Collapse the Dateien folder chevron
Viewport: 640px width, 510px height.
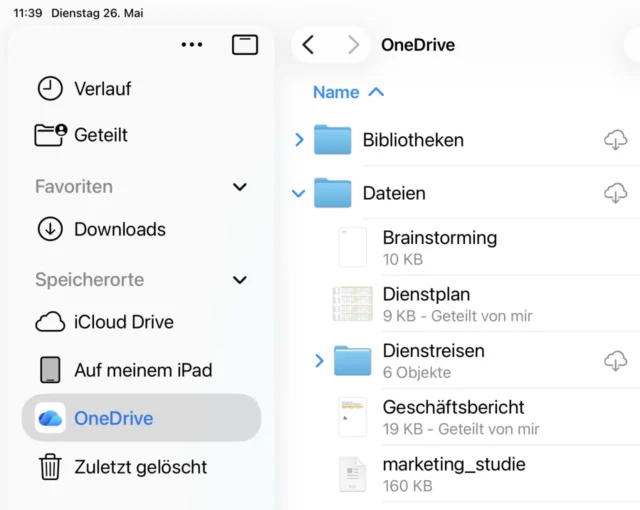coord(298,193)
